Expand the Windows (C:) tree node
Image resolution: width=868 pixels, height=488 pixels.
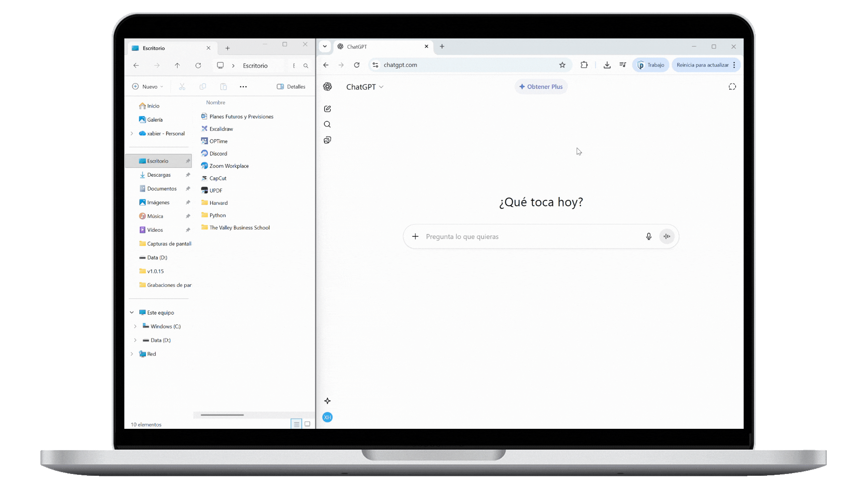(135, 326)
